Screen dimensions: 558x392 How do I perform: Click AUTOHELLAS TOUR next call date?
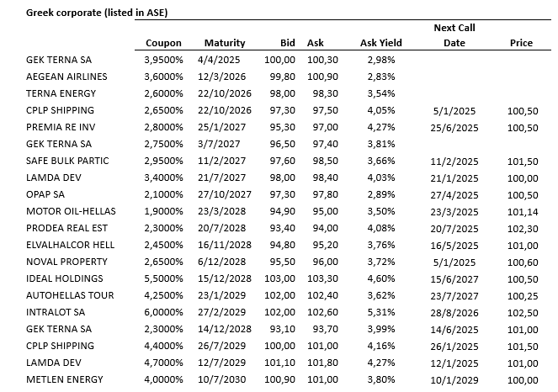click(454, 295)
